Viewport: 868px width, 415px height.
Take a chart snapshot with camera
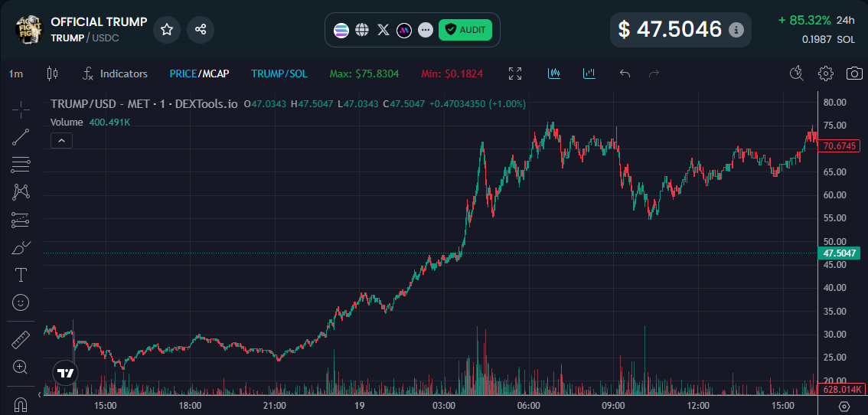pyautogui.click(x=854, y=74)
